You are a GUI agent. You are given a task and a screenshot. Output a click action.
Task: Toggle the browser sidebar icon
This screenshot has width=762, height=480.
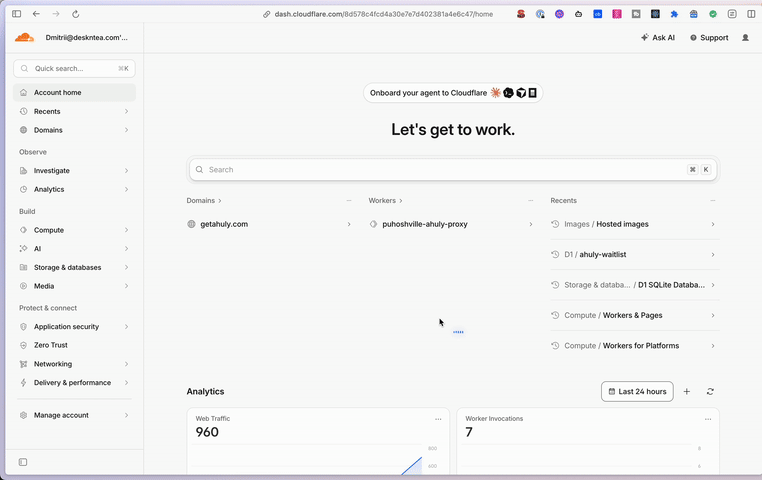(x=17, y=14)
